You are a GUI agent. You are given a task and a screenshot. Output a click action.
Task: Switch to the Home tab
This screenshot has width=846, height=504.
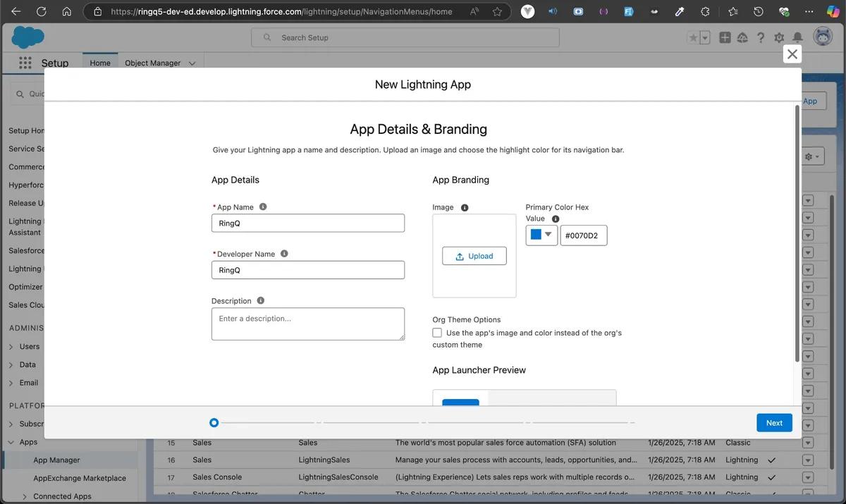tap(100, 63)
